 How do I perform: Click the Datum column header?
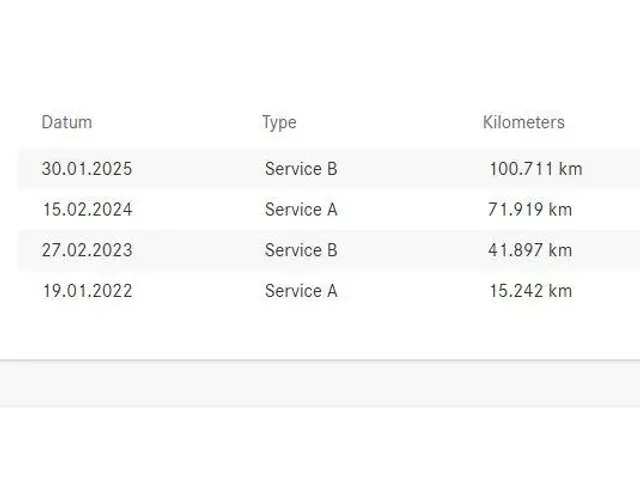[x=67, y=123]
